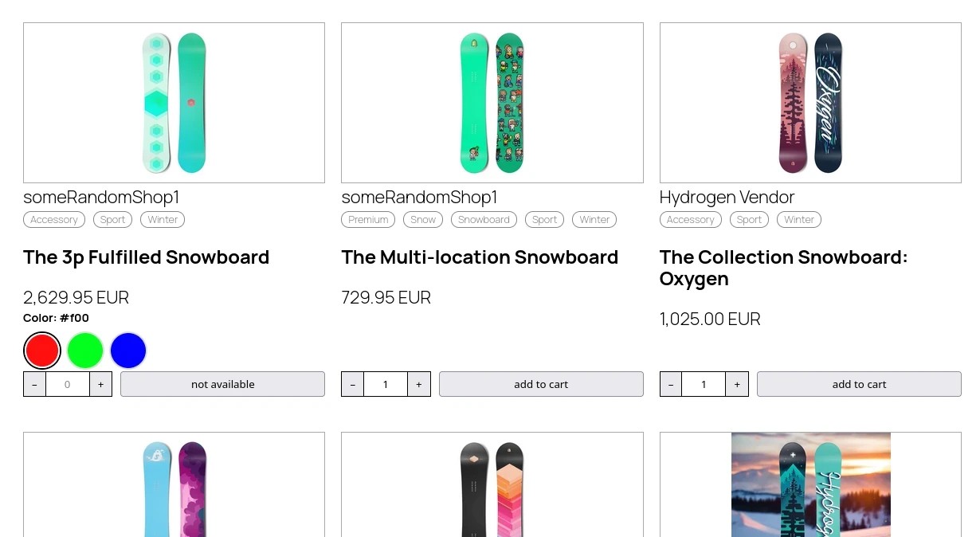Viewport: 980px width, 537px height.
Task: Select the green color swatch
Action: coord(84,350)
